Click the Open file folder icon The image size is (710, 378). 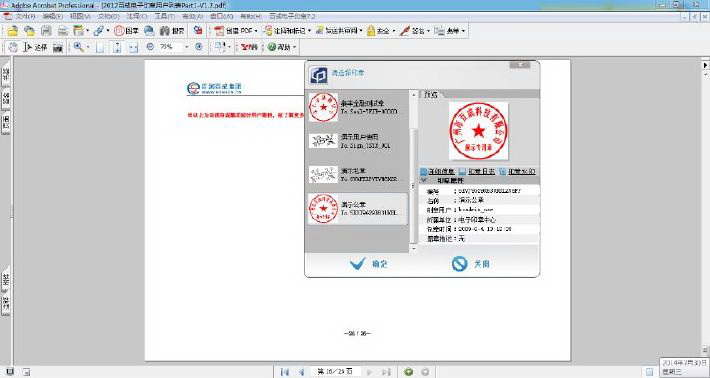tap(13, 31)
